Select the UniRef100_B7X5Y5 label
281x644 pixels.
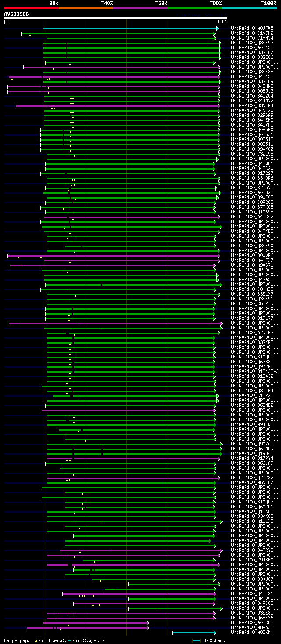[252, 188]
